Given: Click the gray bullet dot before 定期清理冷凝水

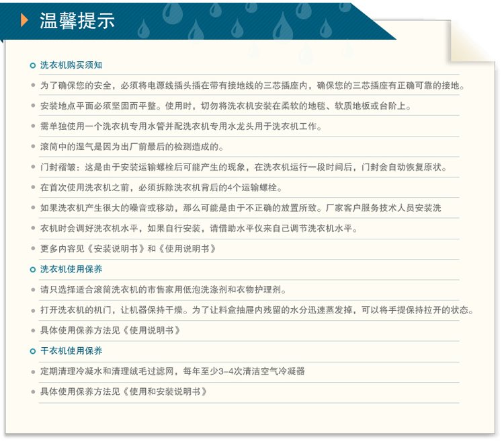Looking at the screenshot, I should coord(33,371).
